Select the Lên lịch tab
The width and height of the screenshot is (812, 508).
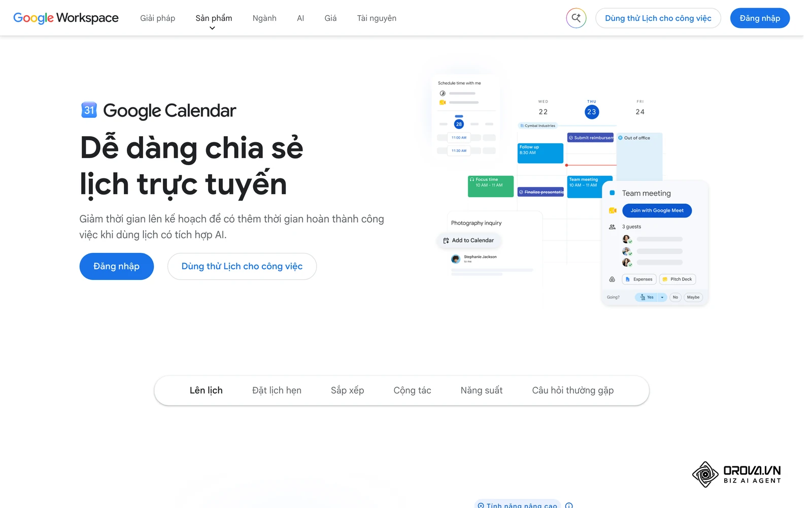tap(206, 391)
